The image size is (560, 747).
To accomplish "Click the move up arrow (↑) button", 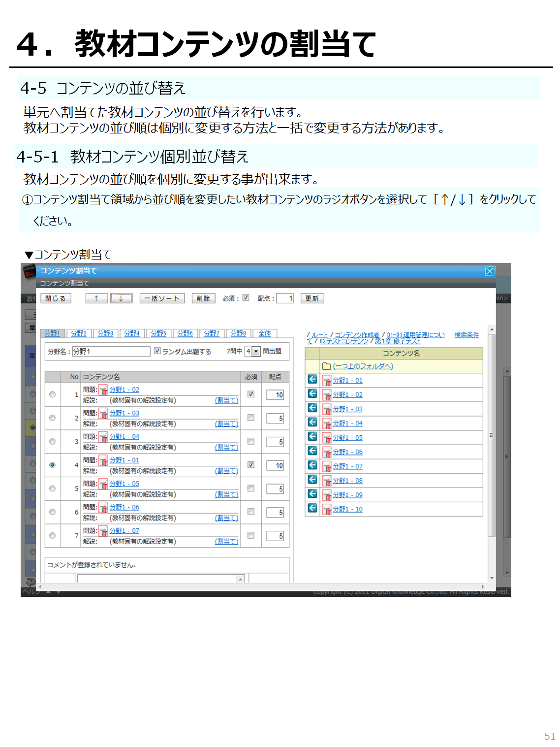I will 96,298.
